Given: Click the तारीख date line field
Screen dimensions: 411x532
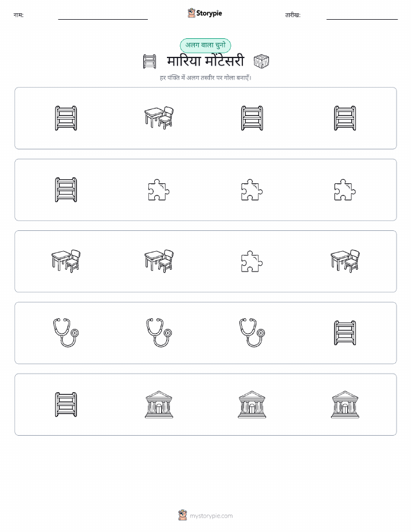Looking at the screenshot, I should (362, 17).
